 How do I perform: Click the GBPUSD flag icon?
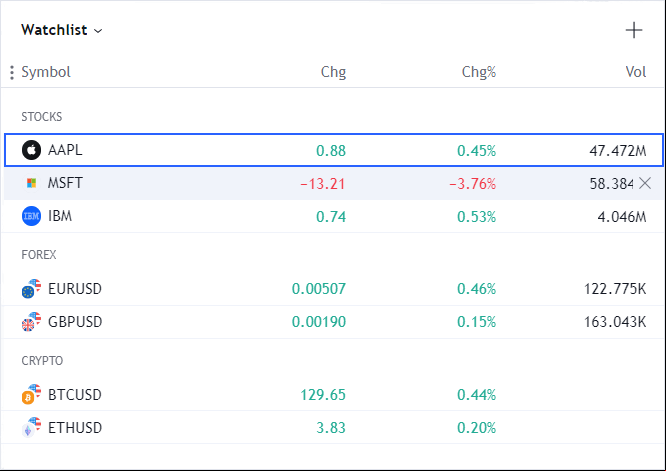pos(31,322)
